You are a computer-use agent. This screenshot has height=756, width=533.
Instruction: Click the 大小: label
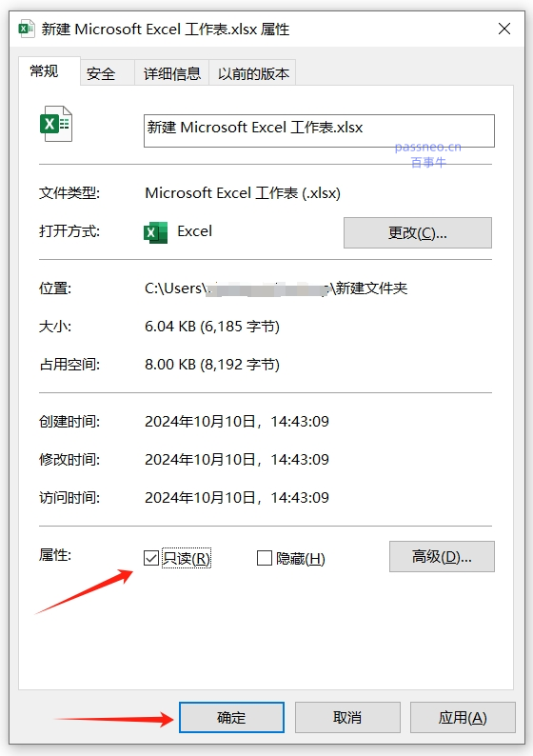pos(55,327)
